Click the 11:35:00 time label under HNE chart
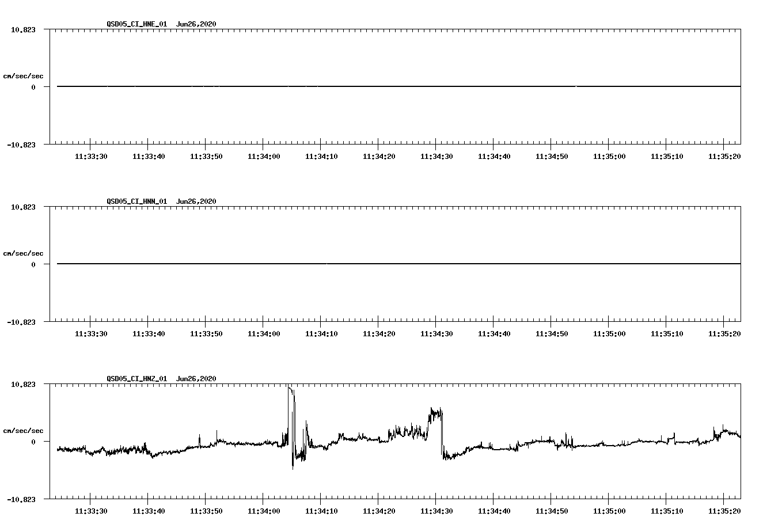 pyautogui.click(x=609, y=157)
